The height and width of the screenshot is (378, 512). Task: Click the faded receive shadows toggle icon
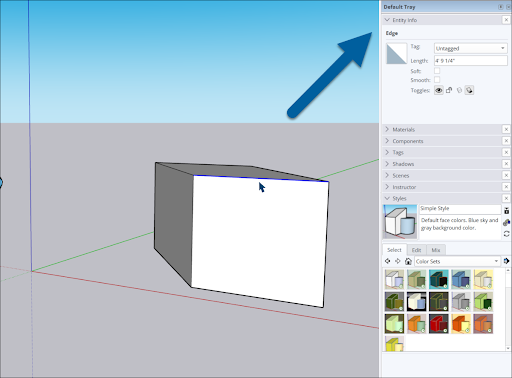pos(459,90)
